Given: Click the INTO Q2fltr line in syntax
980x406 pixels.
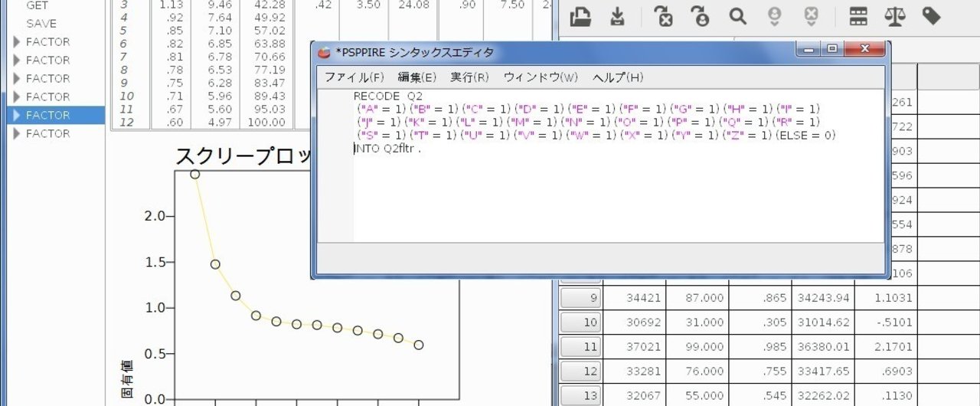Looking at the screenshot, I should coord(387,149).
